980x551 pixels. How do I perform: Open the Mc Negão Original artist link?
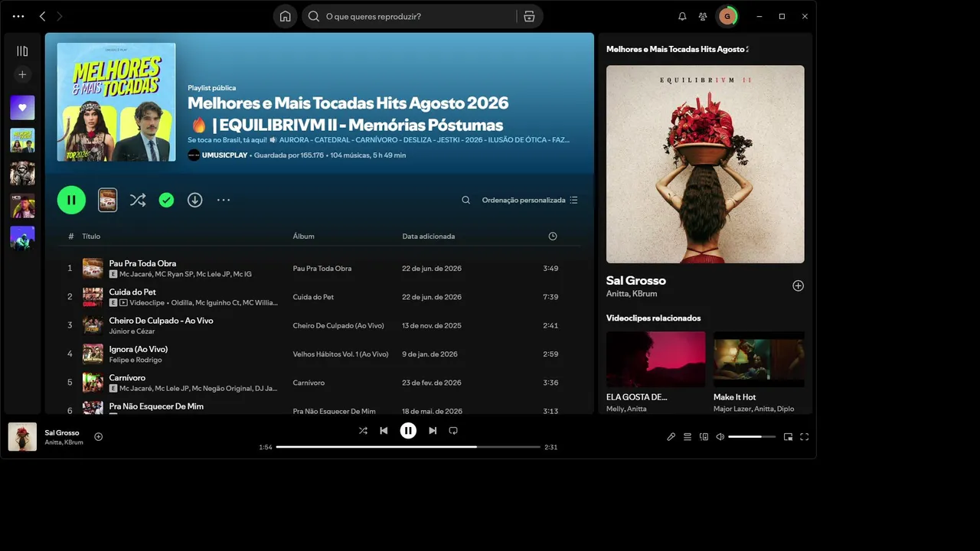point(221,389)
